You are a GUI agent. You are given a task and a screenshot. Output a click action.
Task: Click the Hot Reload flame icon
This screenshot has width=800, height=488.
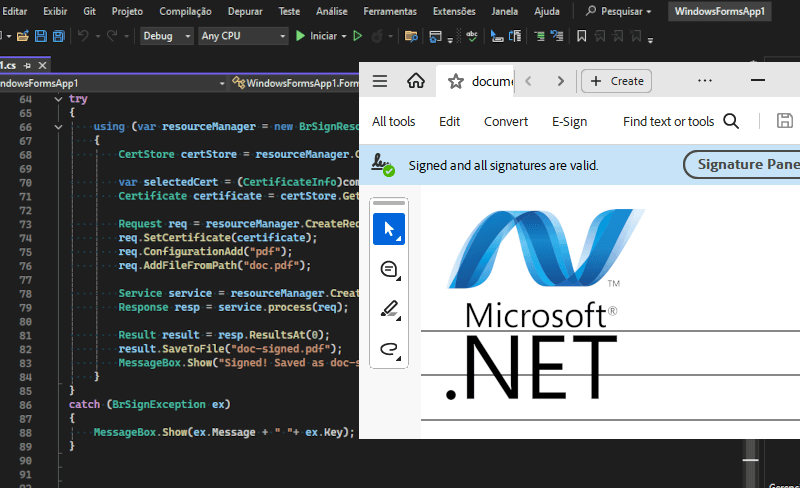coord(377,36)
